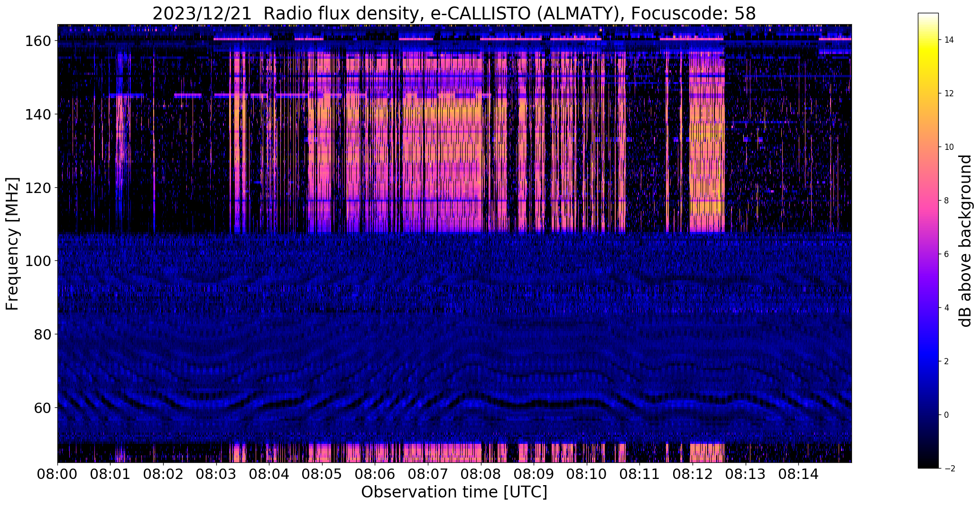Click the 08:10 time tick label
Viewport: 980px width, 506px height.
tap(587, 474)
